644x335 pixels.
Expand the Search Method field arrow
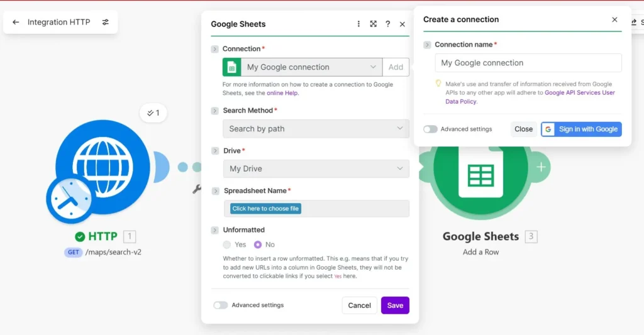click(215, 111)
